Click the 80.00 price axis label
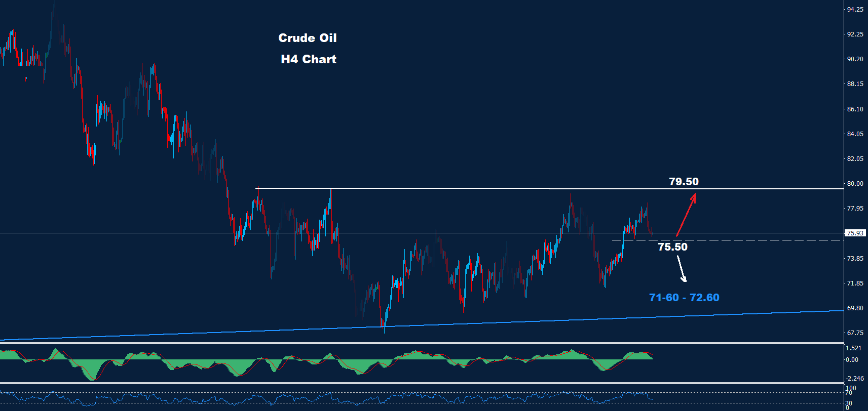Screen dimensions: 868x411 point(855,184)
